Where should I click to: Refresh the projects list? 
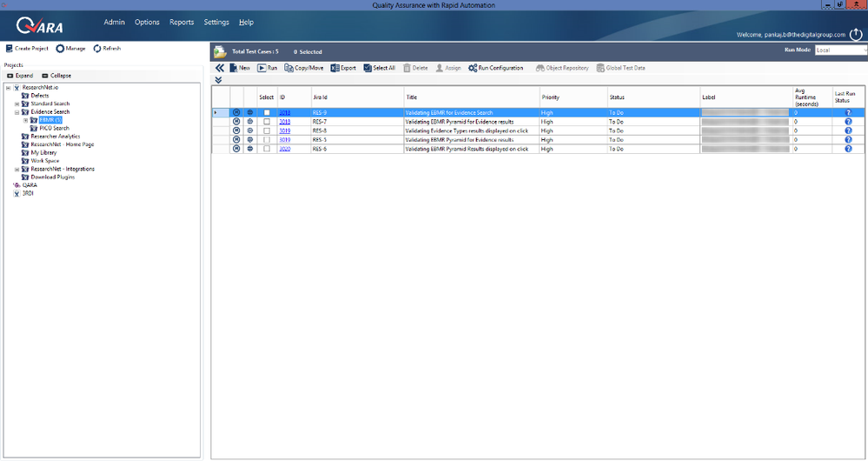click(x=107, y=48)
